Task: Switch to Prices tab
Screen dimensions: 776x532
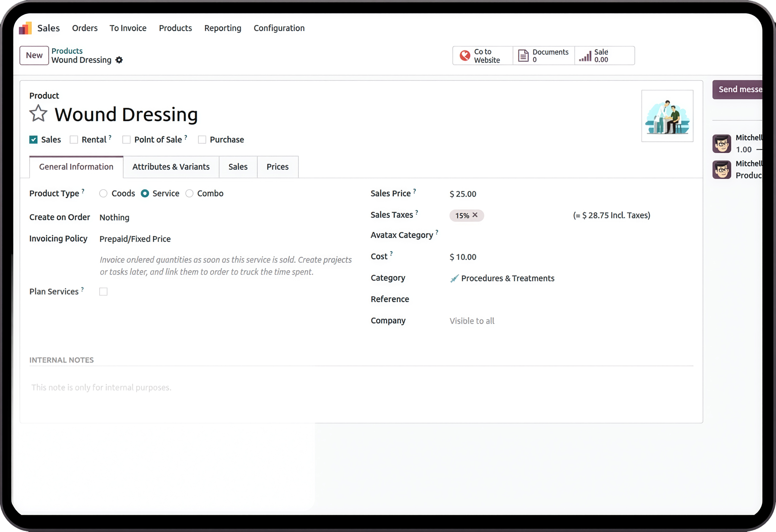Action: pyautogui.click(x=278, y=167)
